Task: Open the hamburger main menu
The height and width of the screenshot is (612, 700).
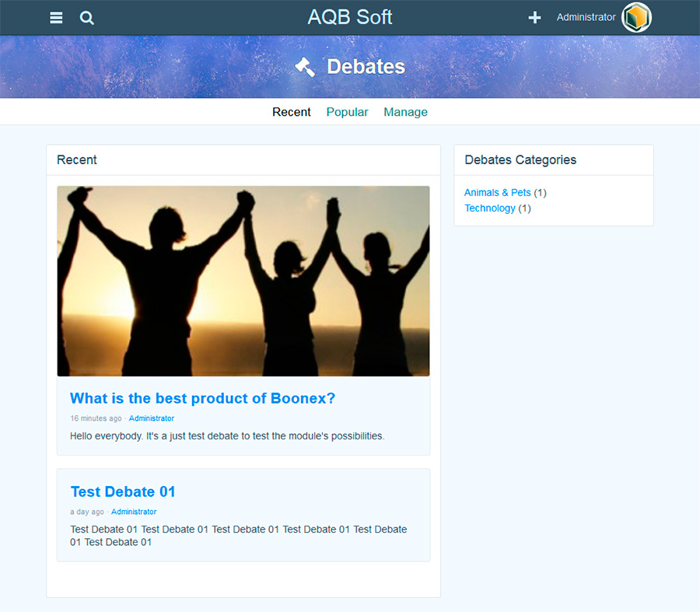Action: [56, 18]
